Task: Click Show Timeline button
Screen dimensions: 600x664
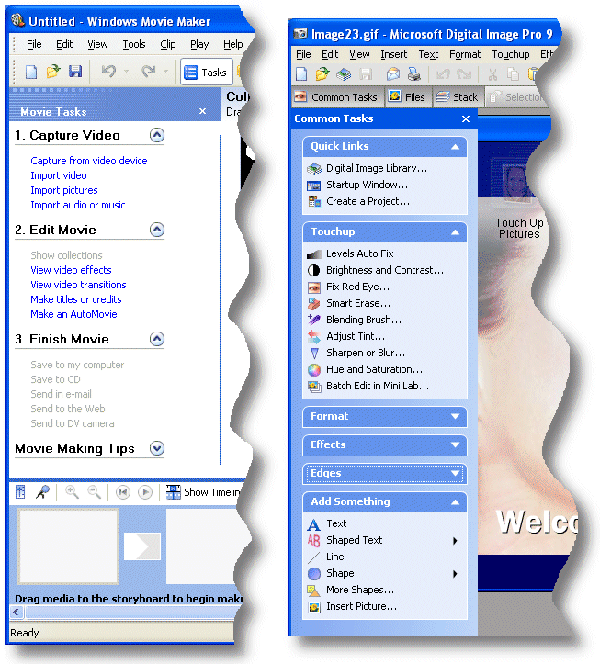Action: [202, 492]
